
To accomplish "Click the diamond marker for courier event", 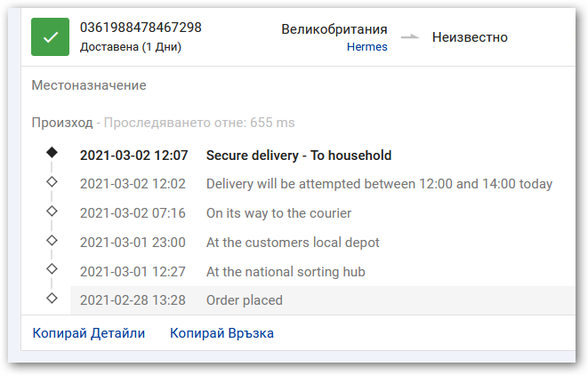I will tap(52, 211).
